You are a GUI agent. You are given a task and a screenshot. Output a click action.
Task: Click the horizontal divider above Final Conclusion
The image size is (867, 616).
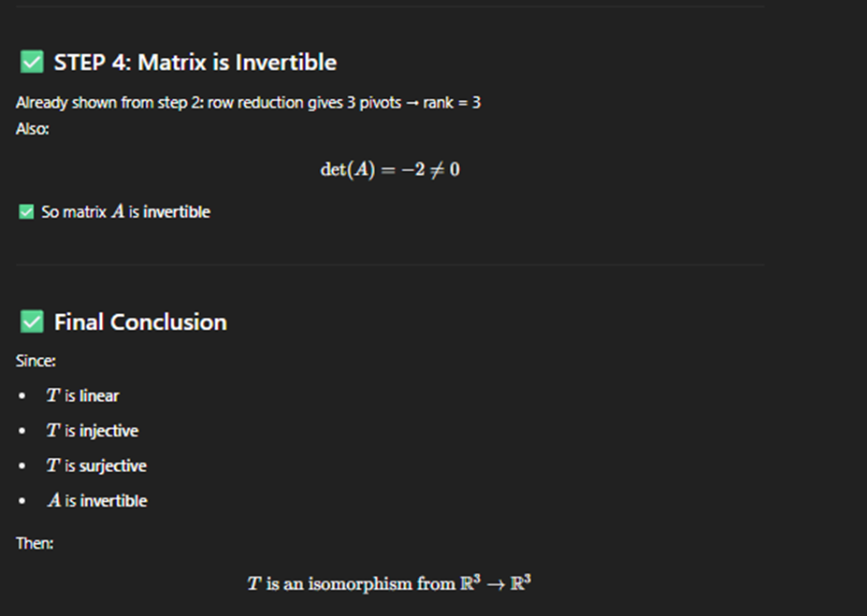(x=390, y=265)
